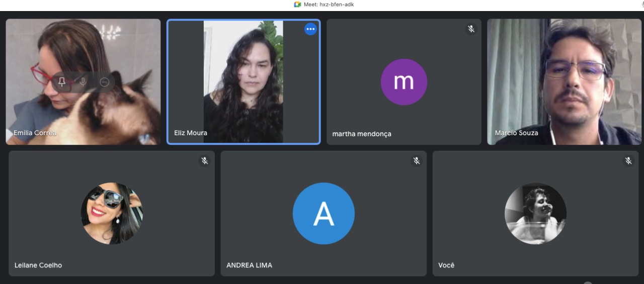Click Leilane Coelho's profile photo
Viewport: 644px width, 284px height.
pos(112,214)
